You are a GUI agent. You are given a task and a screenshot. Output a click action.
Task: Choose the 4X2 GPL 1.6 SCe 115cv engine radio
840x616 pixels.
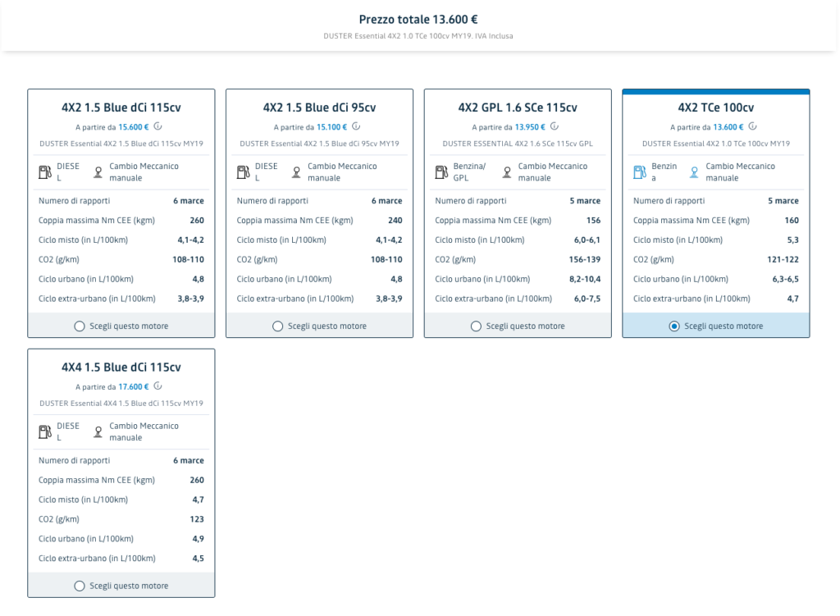point(476,326)
